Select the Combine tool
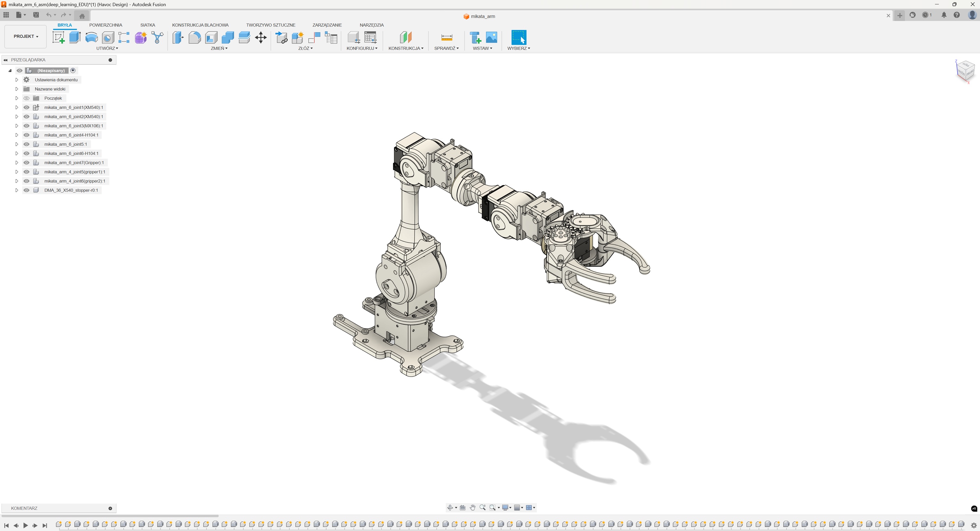Viewport: 980px width, 531px height. [x=228, y=37]
